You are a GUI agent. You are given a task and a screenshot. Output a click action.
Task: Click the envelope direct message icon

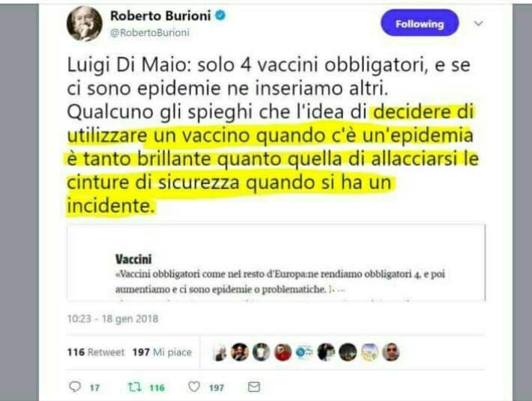(254, 387)
